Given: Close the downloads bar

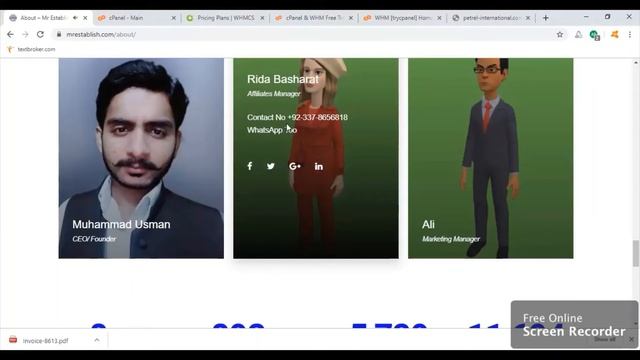Looking at the screenshot, I should 631,339.
